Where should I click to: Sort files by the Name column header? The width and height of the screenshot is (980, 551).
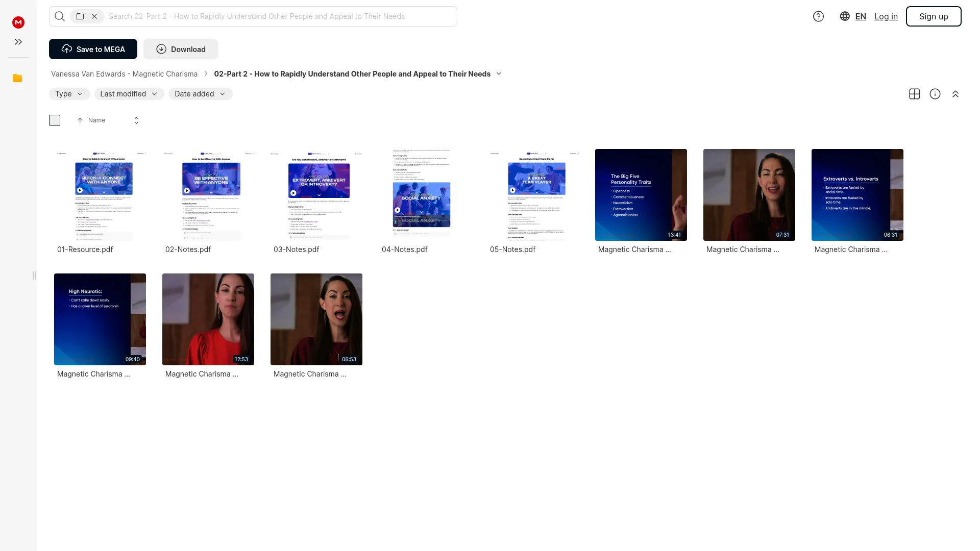tap(96, 120)
